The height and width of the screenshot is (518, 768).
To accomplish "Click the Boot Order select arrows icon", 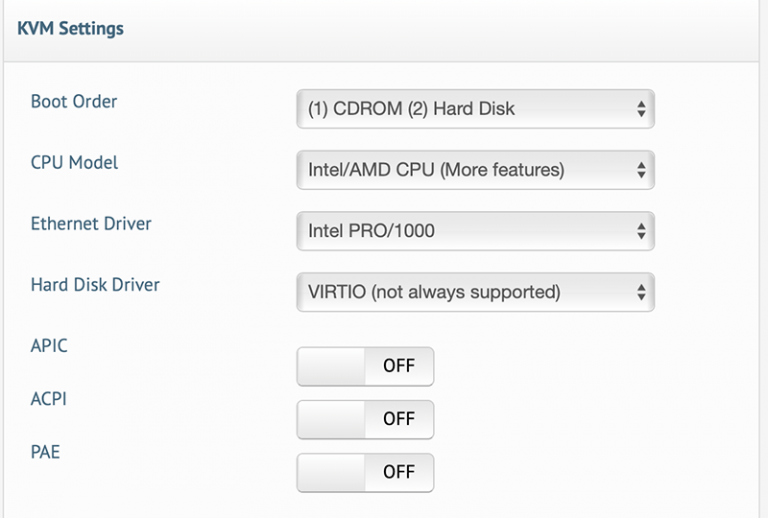I will tap(641, 109).
